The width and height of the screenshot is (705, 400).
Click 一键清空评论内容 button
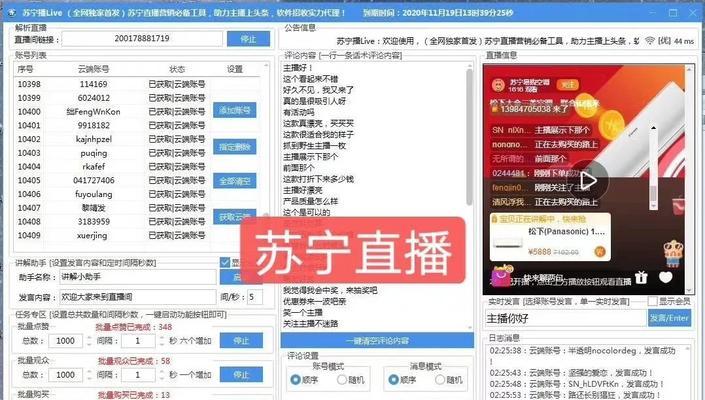coord(377,341)
